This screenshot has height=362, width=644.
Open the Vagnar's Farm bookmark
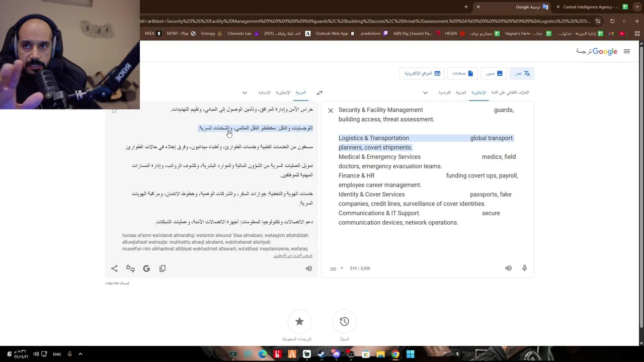click(x=527, y=34)
